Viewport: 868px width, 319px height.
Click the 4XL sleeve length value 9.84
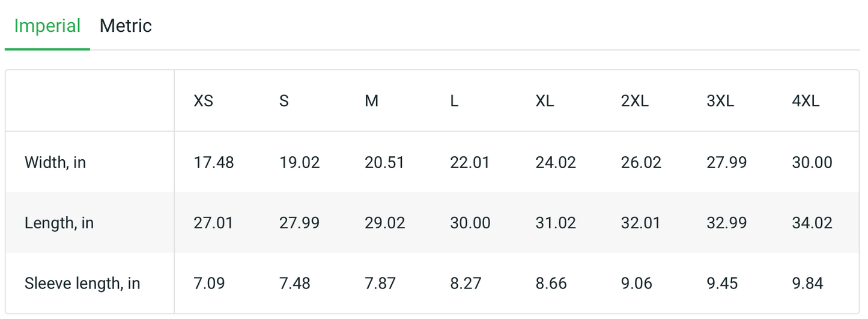pos(808,284)
